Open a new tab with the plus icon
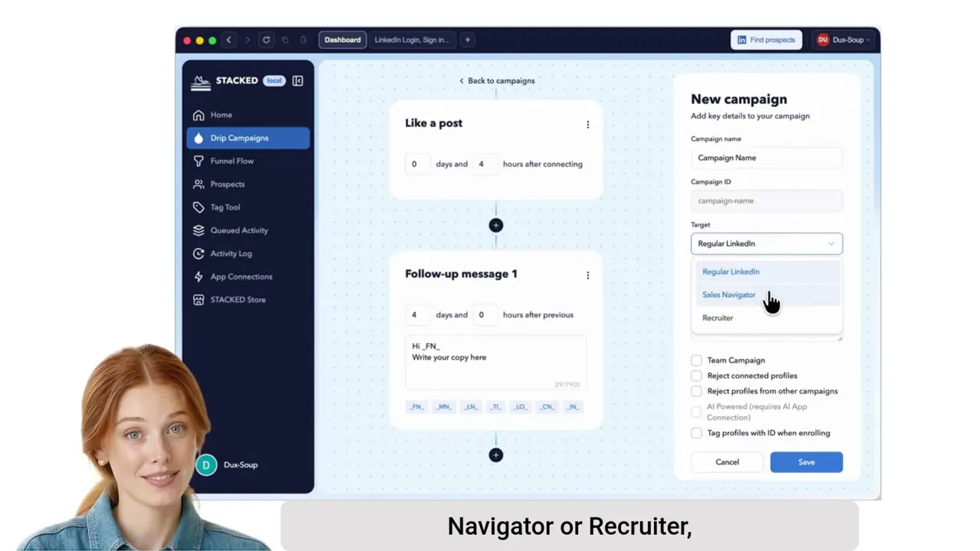This screenshot has height=551, width=980. (x=467, y=40)
